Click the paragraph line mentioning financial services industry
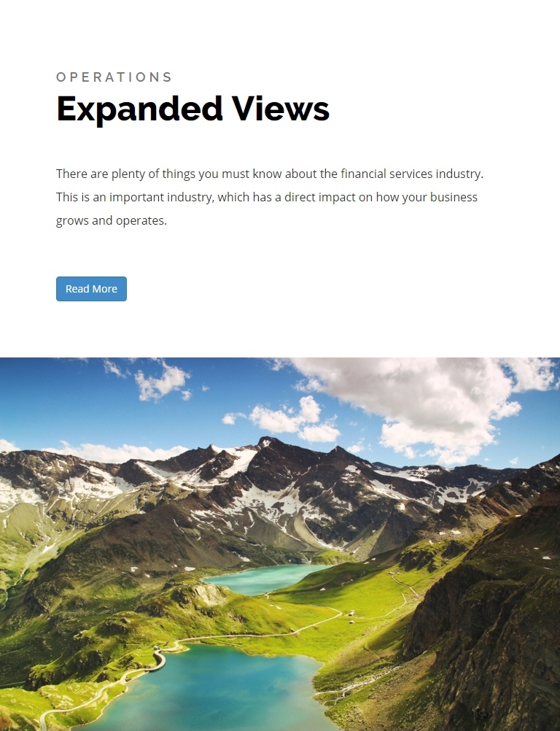The height and width of the screenshot is (731, 560). pyautogui.click(x=270, y=174)
